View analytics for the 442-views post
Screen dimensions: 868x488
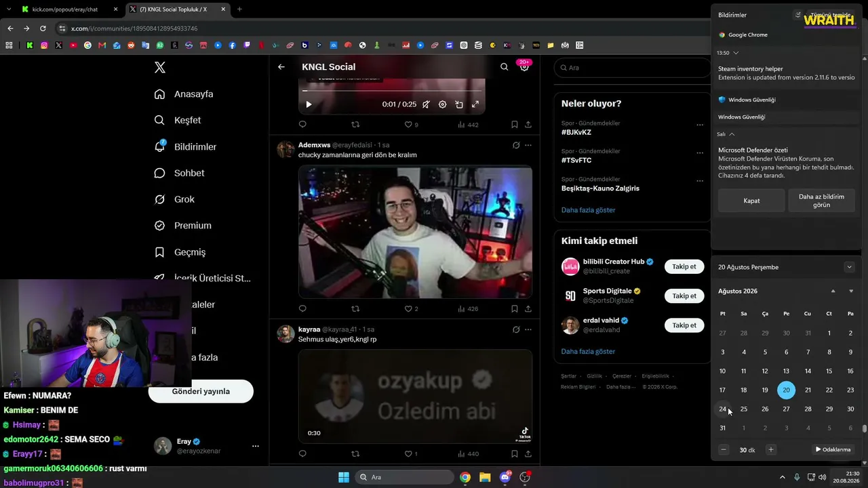click(x=468, y=125)
